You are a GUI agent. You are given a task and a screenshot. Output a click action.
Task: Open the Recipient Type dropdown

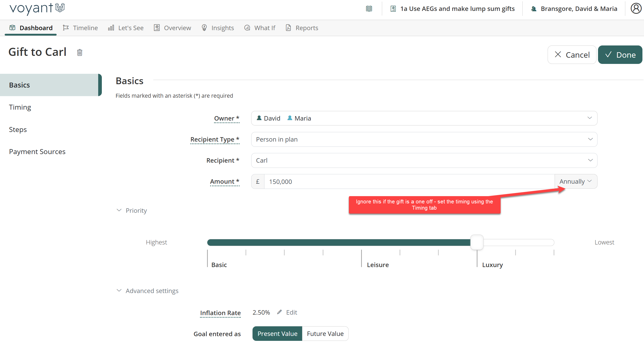(x=424, y=139)
